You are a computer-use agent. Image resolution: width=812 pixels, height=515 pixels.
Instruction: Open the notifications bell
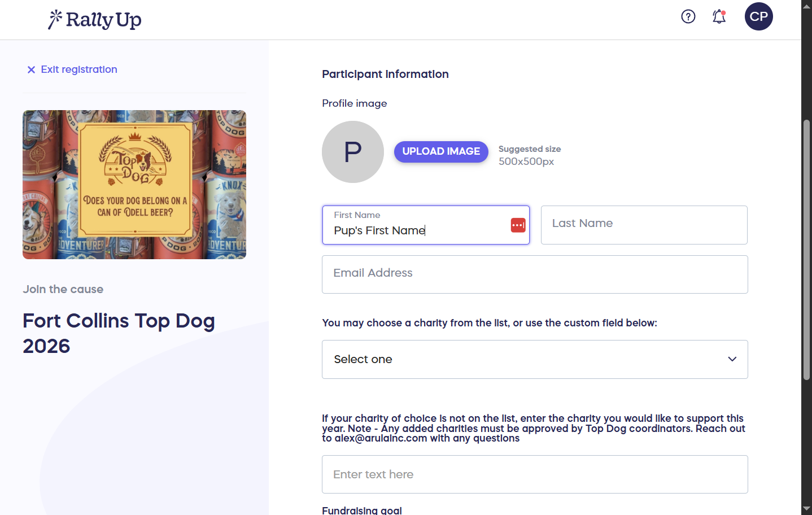click(719, 16)
